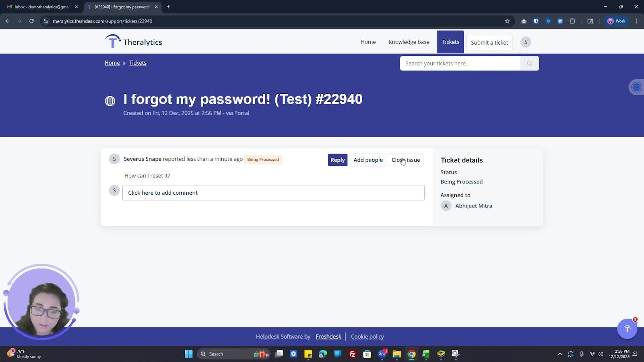Open the Cookie policy link
The width and height of the screenshot is (644, 362).
[x=367, y=337]
